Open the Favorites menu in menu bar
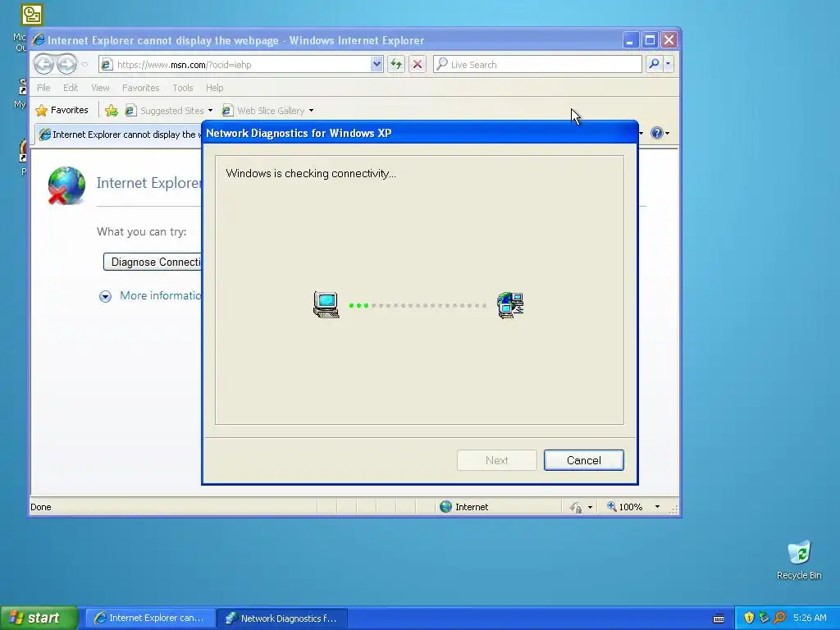The image size is (840, 630). (x=140, y=87)
